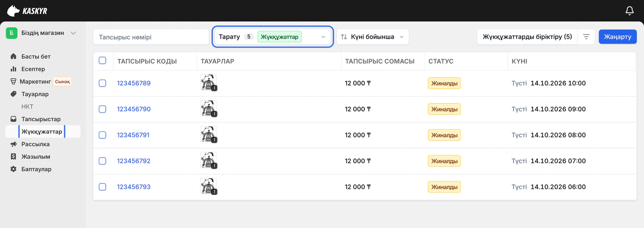
Task: Open Жазылым subscription section
Action: [x=36, y=156]
